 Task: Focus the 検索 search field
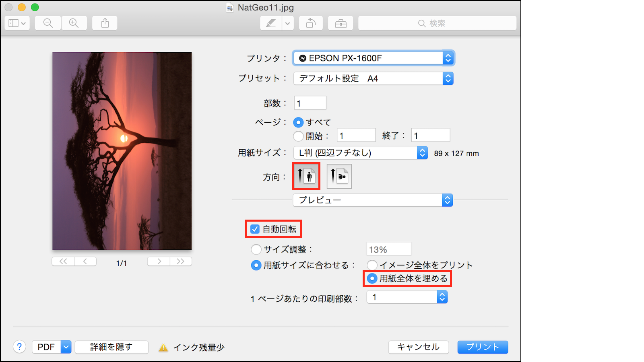pyautogui.click(x=437, y=23)
